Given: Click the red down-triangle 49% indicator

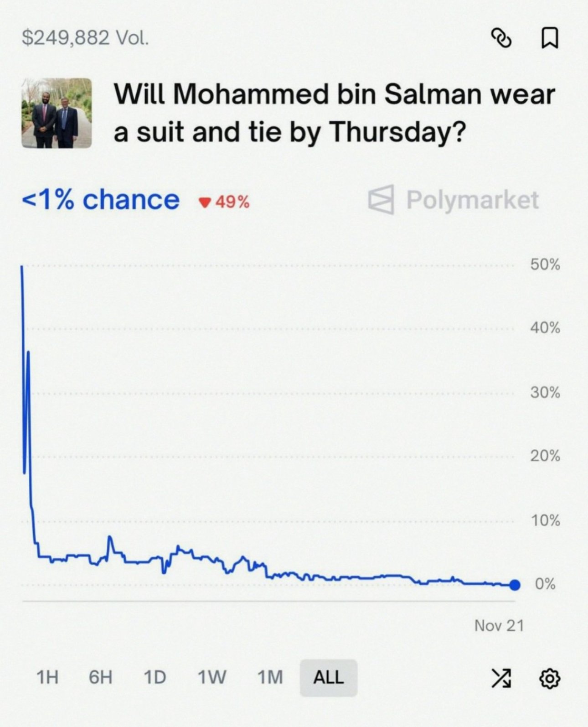Looking at the screenshot, I should (224, 202).
